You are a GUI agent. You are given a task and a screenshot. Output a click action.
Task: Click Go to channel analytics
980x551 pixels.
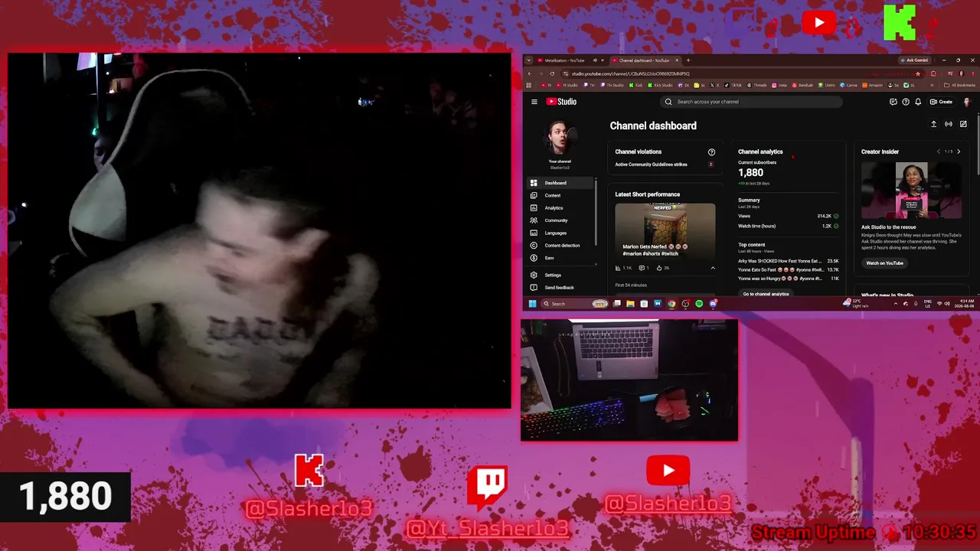[766, 294]
